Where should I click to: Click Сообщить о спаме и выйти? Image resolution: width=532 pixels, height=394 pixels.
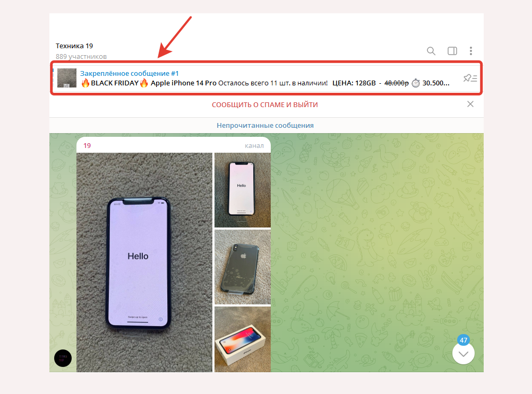pos(264,104)
